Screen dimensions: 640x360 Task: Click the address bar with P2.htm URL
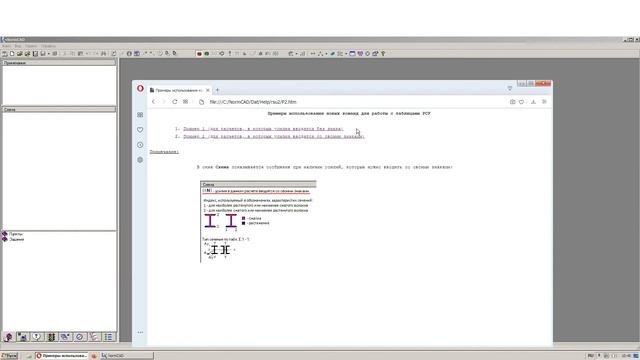[253, 102]
